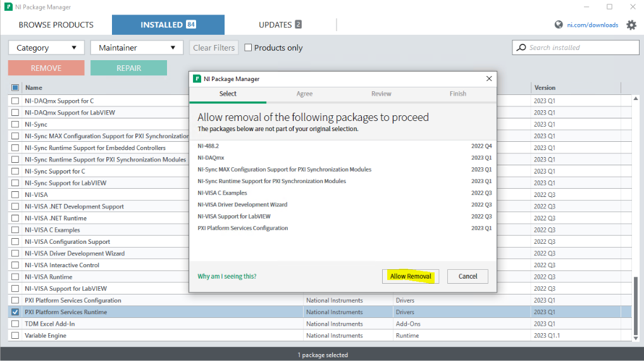Go to the Updates tab

click(280, 25)
